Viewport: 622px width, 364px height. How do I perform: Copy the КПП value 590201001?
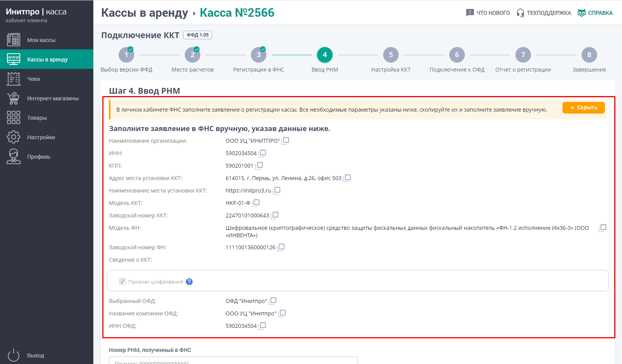click(x=259, y=166)
